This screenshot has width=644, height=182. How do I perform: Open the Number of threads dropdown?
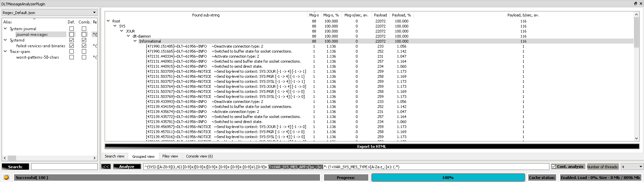(x=632, y=167)
